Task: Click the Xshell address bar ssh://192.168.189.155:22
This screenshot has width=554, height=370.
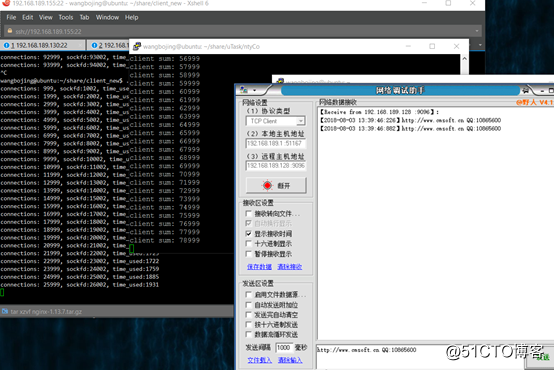Action: point(243,31)
